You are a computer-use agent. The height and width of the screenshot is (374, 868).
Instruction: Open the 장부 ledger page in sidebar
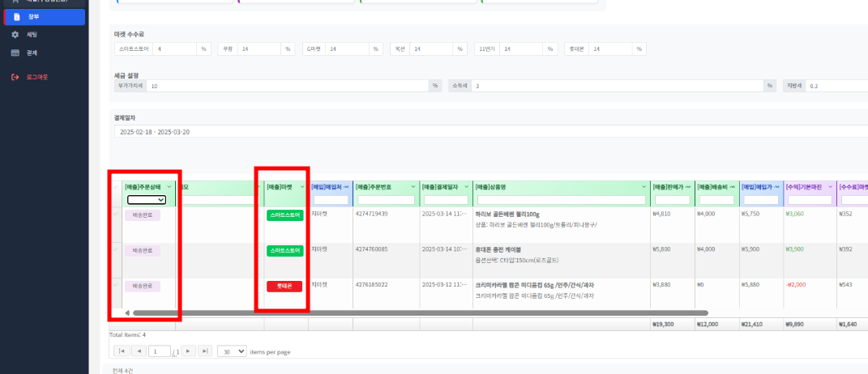click(45, 17)
